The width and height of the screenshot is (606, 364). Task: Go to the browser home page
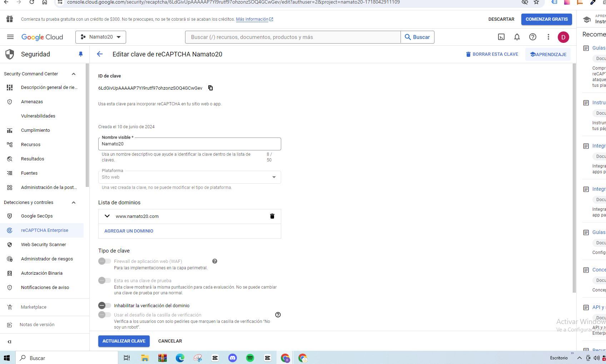tap(45, 2)
